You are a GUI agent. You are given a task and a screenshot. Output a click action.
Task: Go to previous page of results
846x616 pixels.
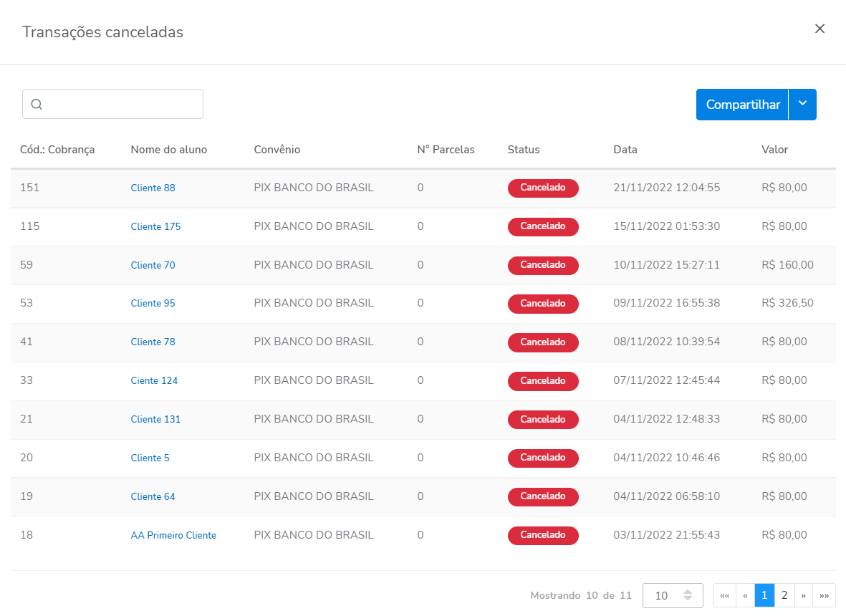(745, 596)
